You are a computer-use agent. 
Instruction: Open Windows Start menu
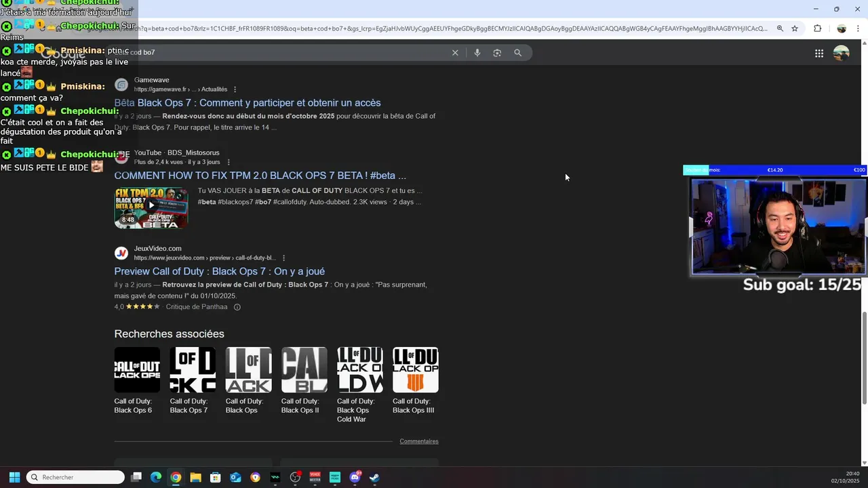(x=14, y=477)
